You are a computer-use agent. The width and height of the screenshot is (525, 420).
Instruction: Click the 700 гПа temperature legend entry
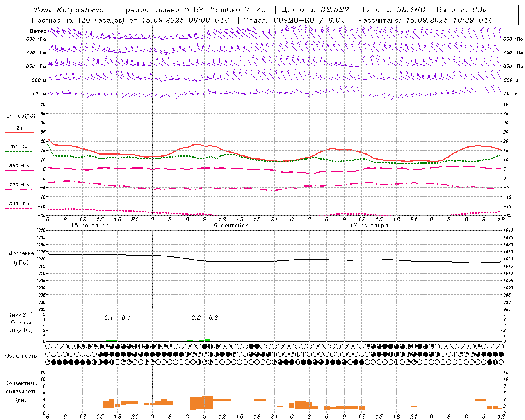pos(19,185)
